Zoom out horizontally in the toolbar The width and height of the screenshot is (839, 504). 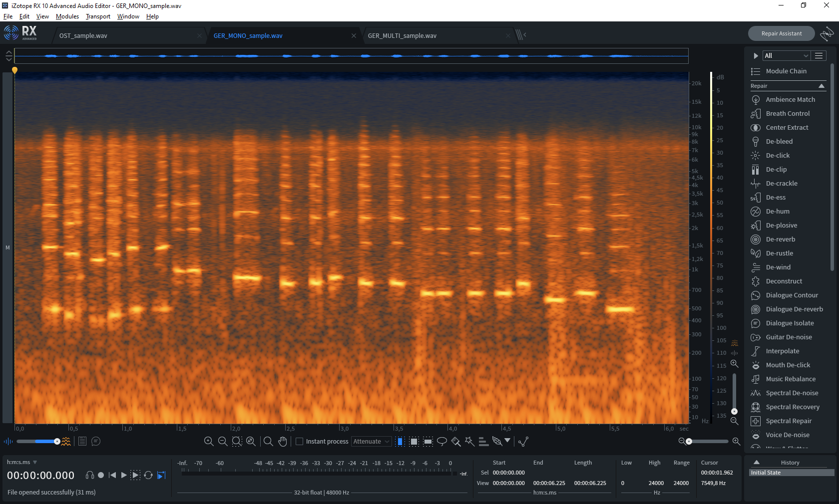click(x=223, y=442)
